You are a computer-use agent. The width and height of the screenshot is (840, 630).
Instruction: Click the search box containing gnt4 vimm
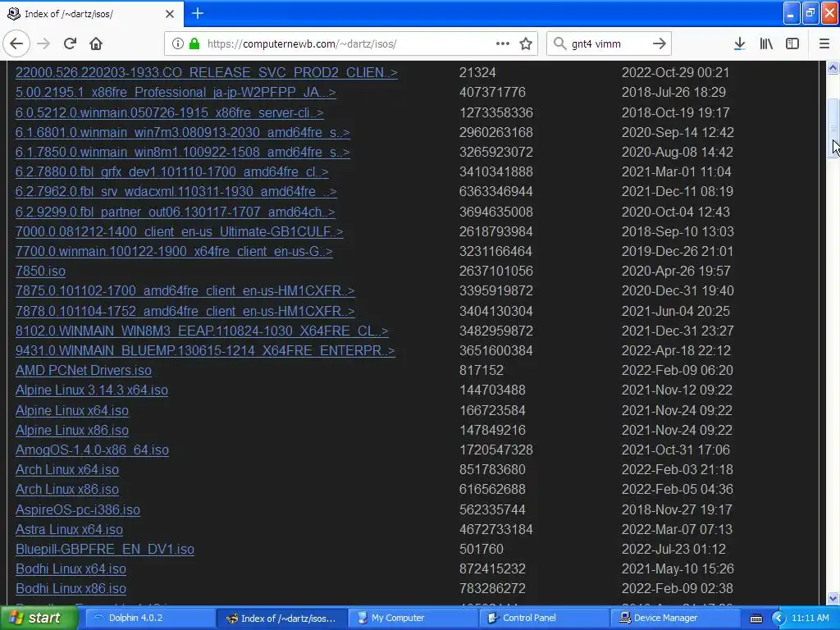609,43
